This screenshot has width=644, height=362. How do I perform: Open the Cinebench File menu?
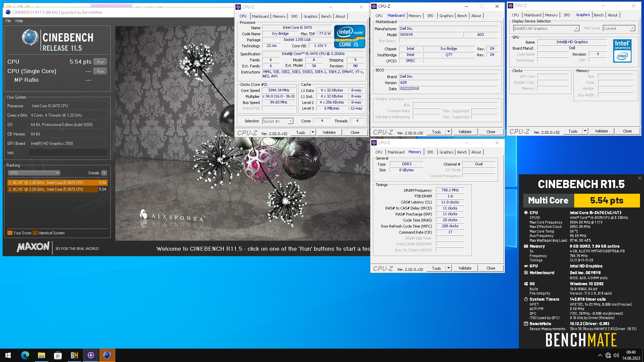coord(8,21)
